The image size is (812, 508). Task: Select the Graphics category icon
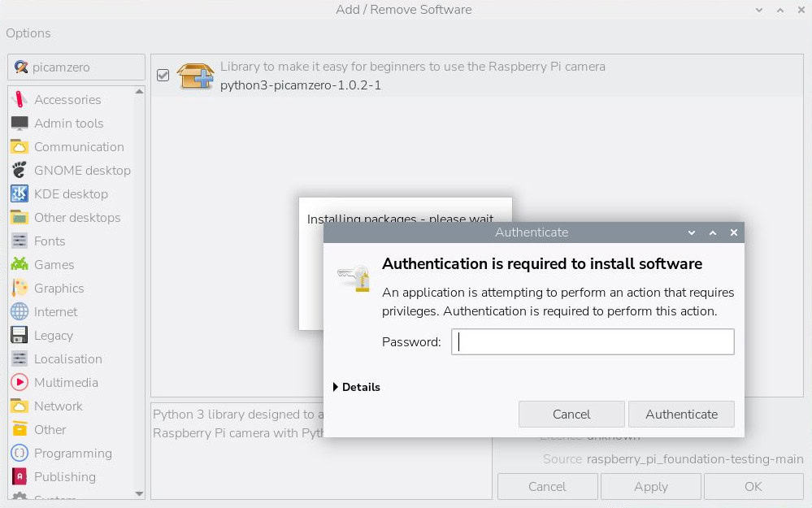pyautogui.click(x=20, y=288)
